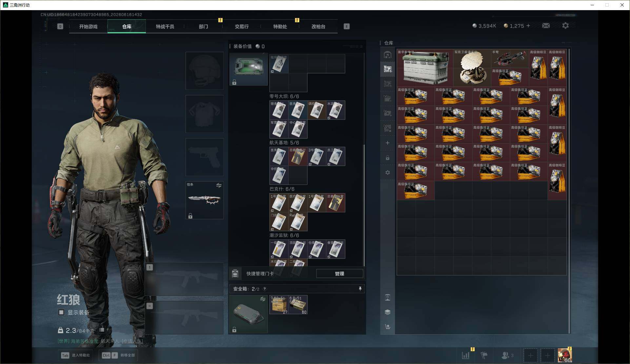Screen dimensions: 630x364
Task: Click the E key next-tab icon
Action: [x=346, y=27]
